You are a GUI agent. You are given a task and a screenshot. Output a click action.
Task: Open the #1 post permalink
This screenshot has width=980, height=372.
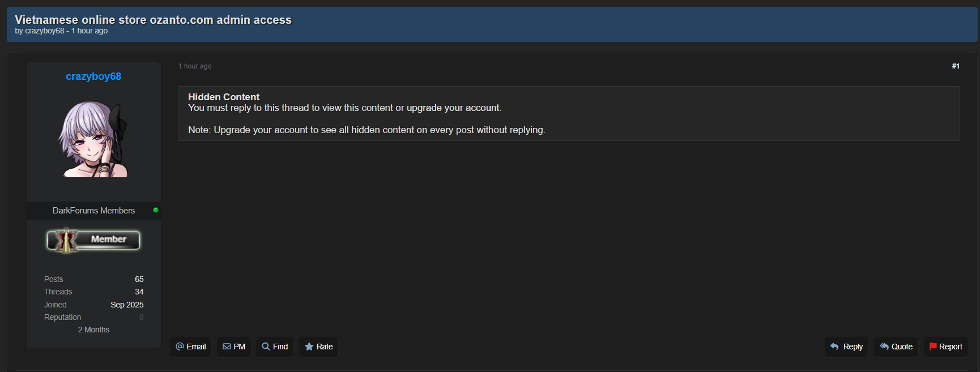click(x=956, y=66)
